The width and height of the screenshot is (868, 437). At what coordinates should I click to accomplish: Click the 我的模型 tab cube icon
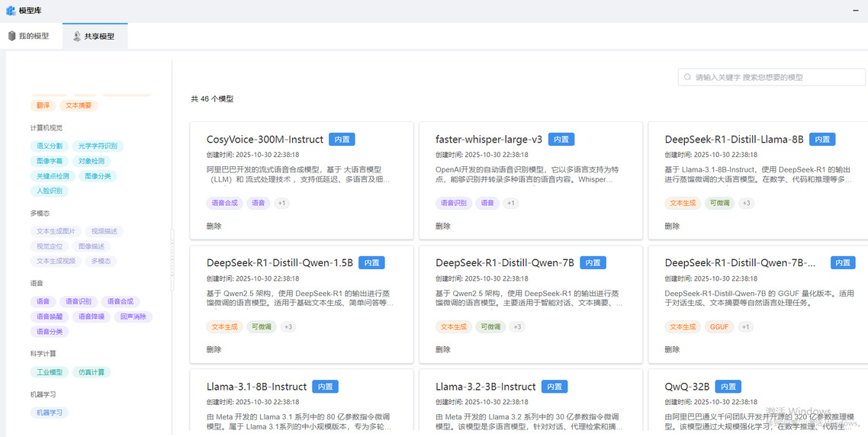click(x=12, y=36)
